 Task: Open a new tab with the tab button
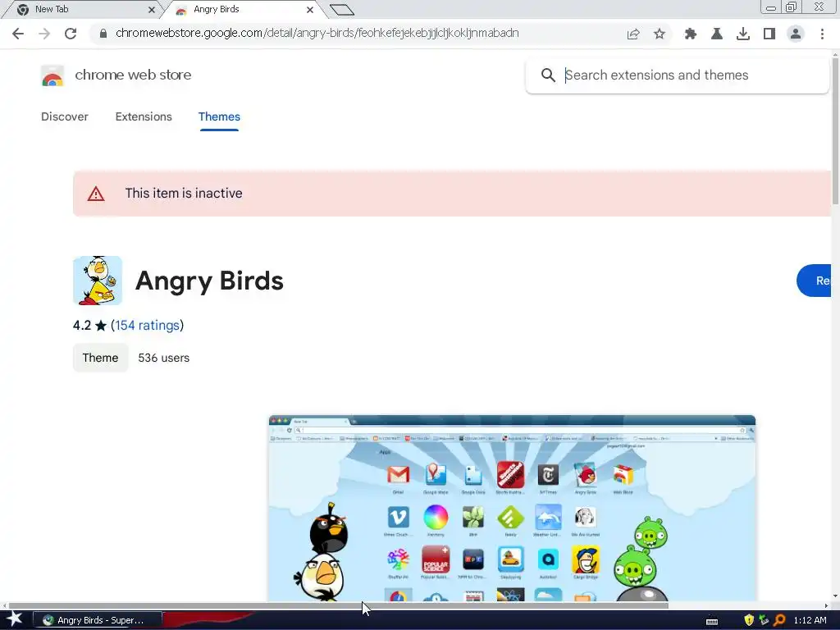(342, 10)
